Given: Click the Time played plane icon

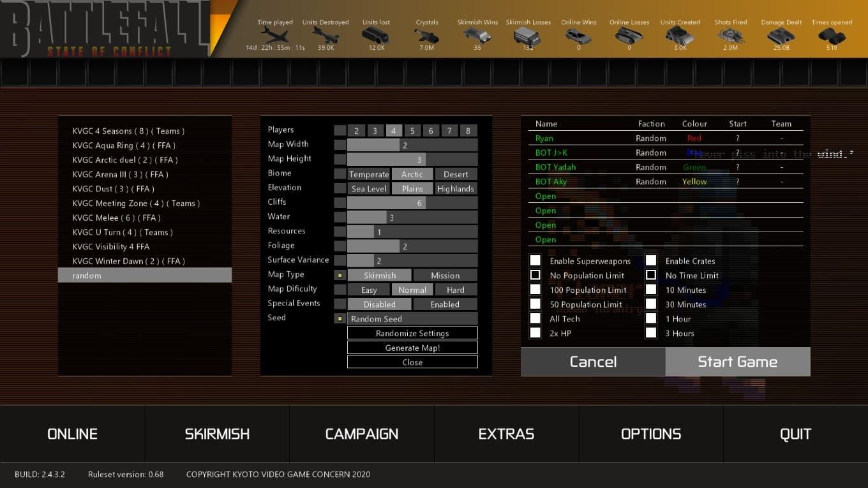Looking at the screenshot, I should point(275,35).
